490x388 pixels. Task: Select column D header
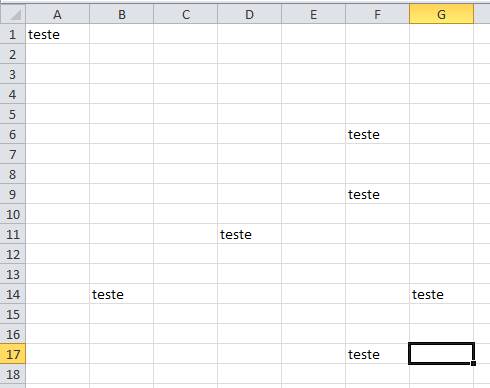[250, 14]
